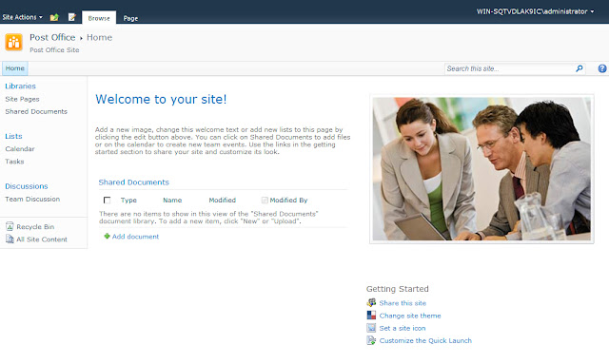Click the Change site theme icon
Image resolution: width=609 pixels, height=364 pixels.
(371, 316)
